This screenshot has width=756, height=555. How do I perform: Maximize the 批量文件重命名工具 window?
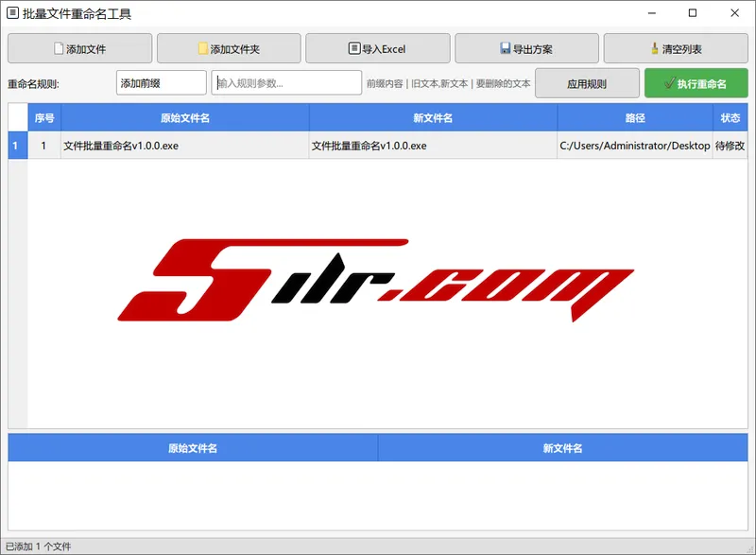point(693,13)
